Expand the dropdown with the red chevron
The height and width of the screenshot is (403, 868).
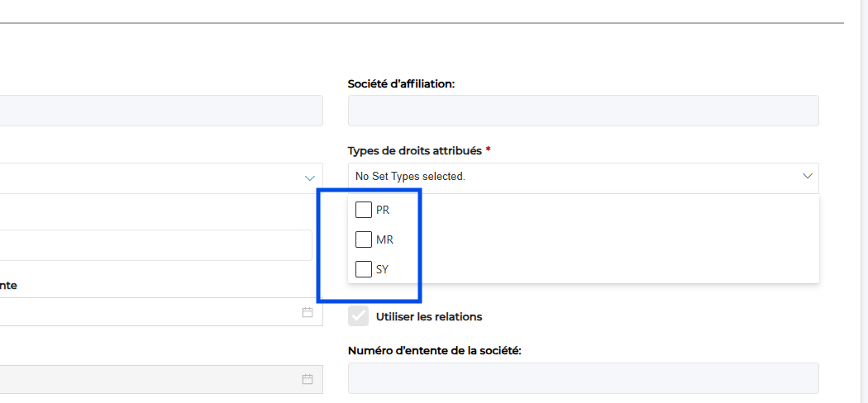pyautogui.click(x=310, y=178)
